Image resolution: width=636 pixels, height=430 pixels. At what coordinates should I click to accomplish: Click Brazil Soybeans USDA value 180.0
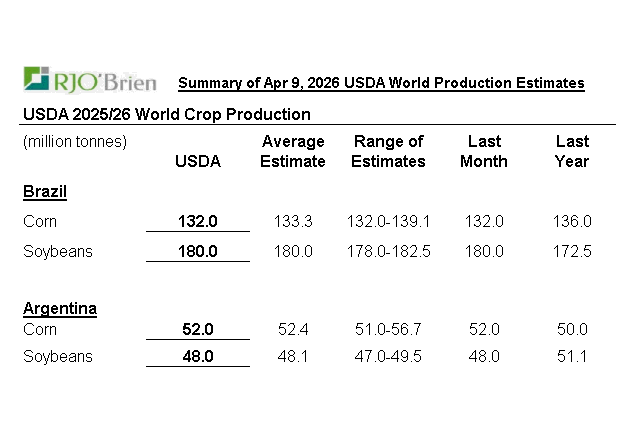[198, 251]
